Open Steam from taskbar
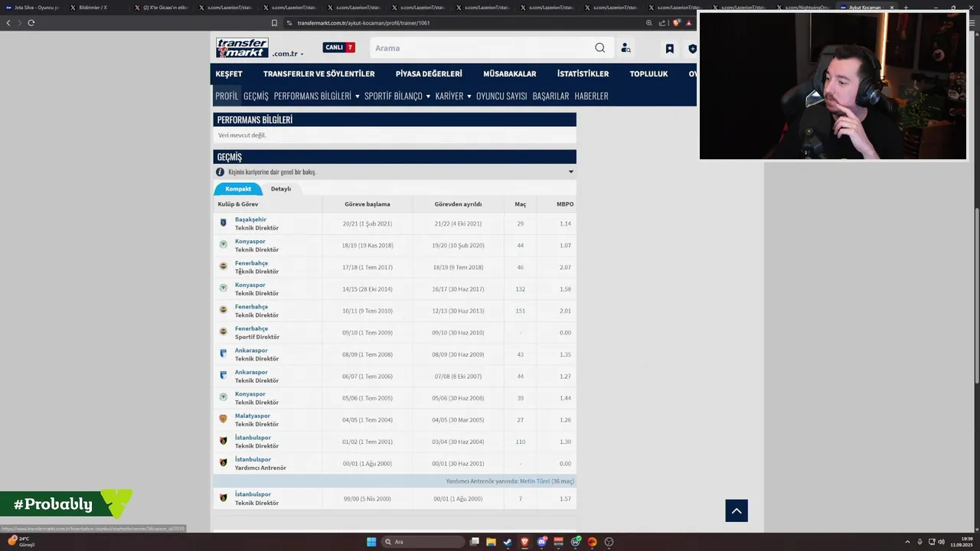980x551 pixels. 508,542
